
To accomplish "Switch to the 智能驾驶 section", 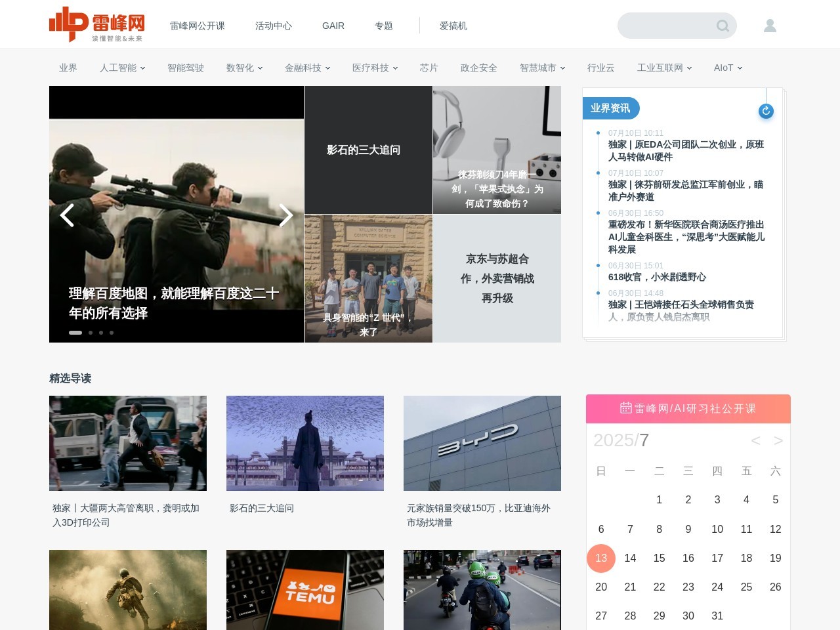I will pyautogui.click(x=186, y=68).
